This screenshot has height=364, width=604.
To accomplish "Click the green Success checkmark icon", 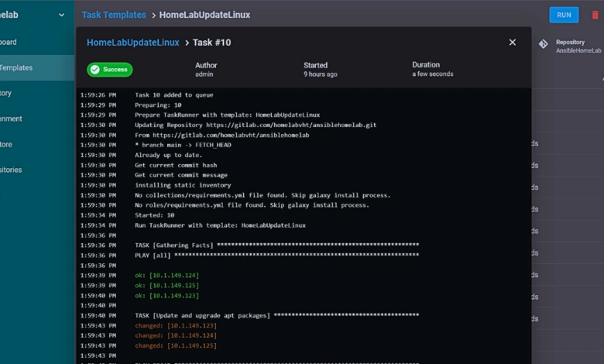I will tap(95, 70).
